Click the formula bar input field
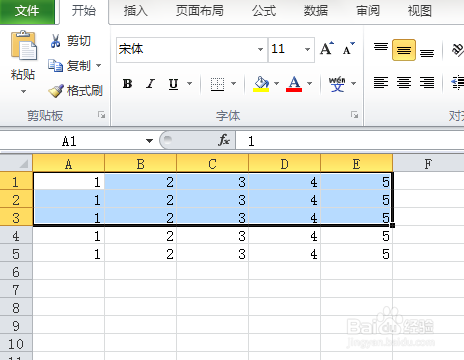This screenshot has height=360, width=464. tap(350, 141)
